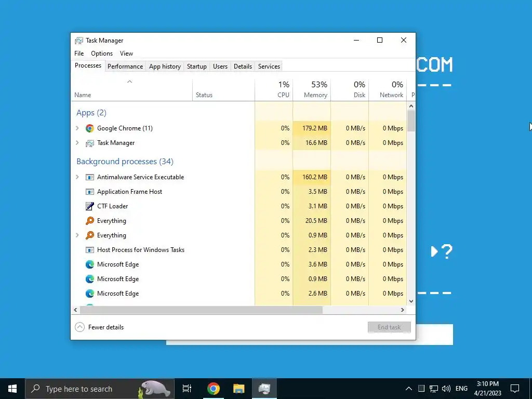
Task: Click the Application Frame Host icon
Action: 89,192
